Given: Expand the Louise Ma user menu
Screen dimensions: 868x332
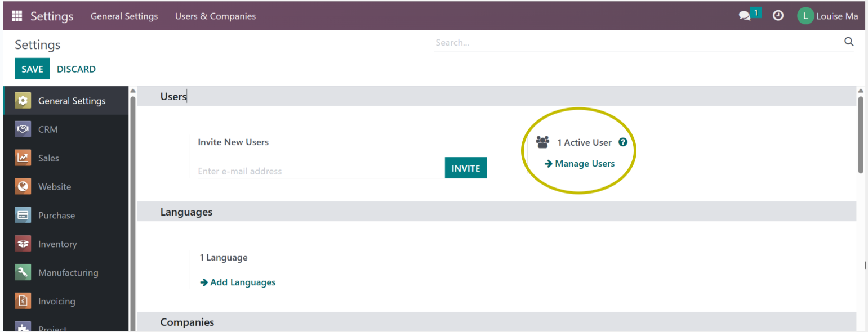Looking at the screenshot, I should (827, 16).
